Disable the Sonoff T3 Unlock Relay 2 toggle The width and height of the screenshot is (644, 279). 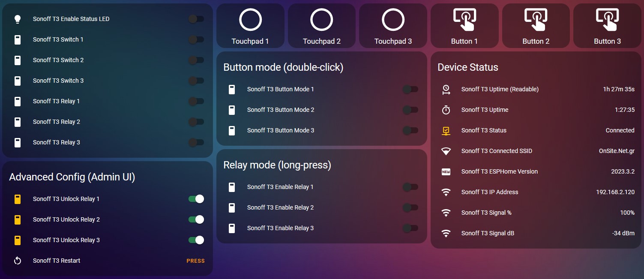tap(196, 219)
